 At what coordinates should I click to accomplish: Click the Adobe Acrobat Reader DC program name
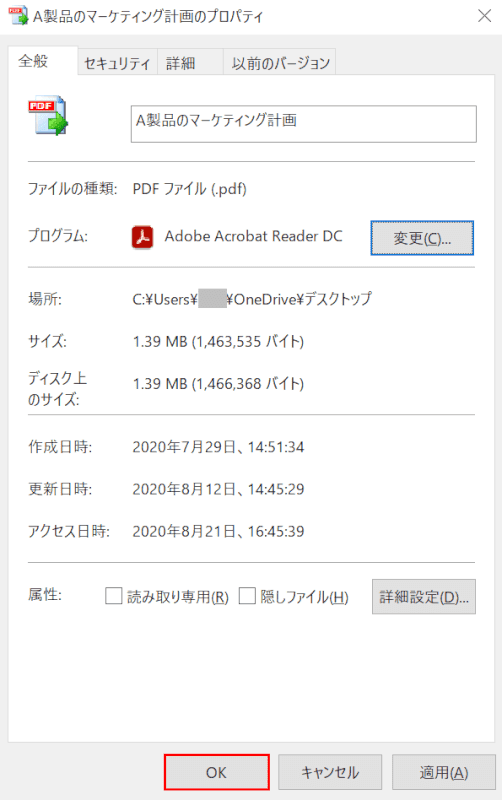253,236
